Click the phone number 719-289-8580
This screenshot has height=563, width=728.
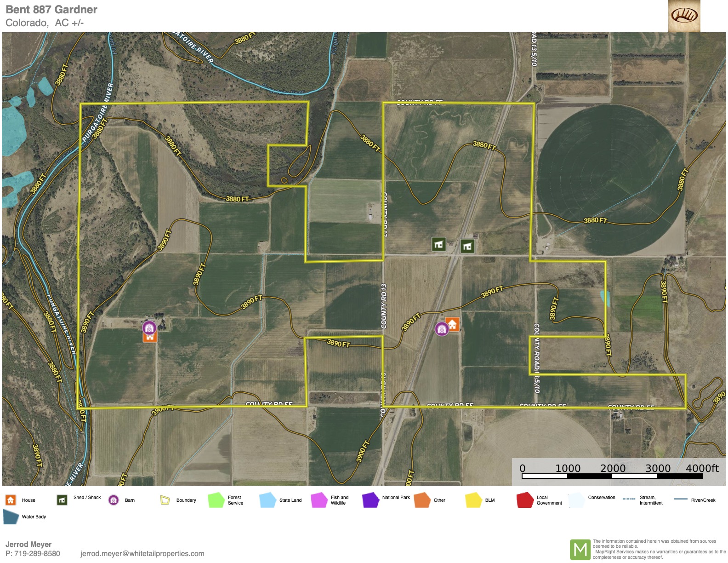(37, 553)
